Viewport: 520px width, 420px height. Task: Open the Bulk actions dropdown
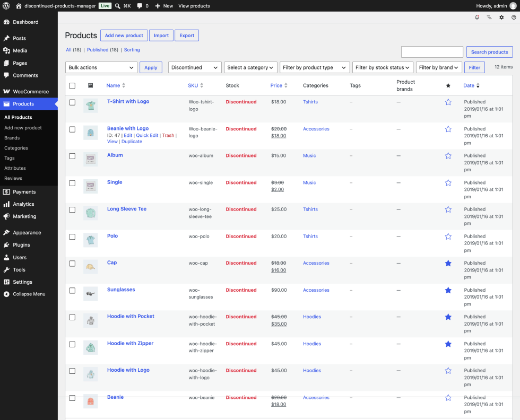tap(101, 67)
